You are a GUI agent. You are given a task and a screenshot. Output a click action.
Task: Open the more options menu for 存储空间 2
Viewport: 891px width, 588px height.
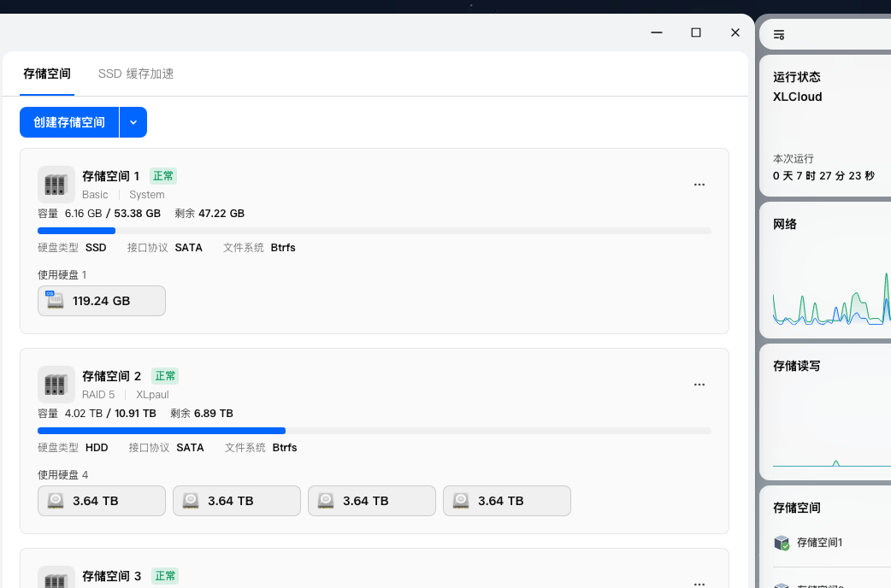(699, 385)
